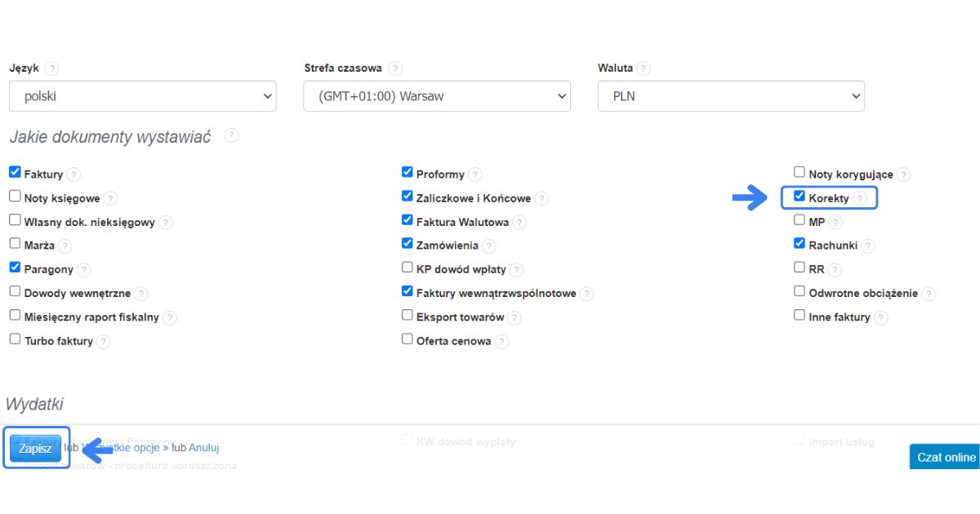
Task: Tick the MP checkbox
Action: pos(800,220)
